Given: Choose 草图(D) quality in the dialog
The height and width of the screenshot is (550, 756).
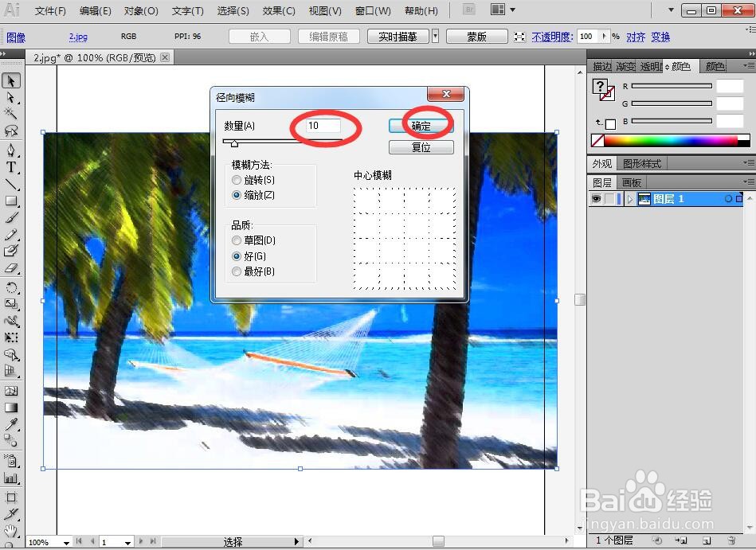Looking at the screenshot, I should (x=237, y=241).
